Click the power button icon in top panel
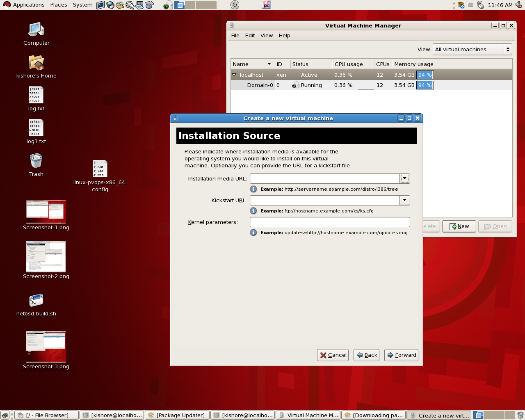Viewport: 525px width, 420px height. [235, 5]
